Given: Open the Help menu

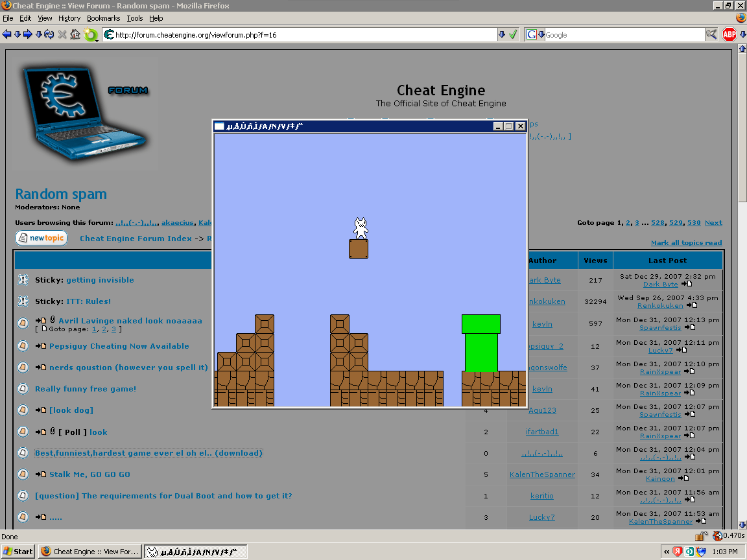Looking at the screenshot, I should (156, 18).
